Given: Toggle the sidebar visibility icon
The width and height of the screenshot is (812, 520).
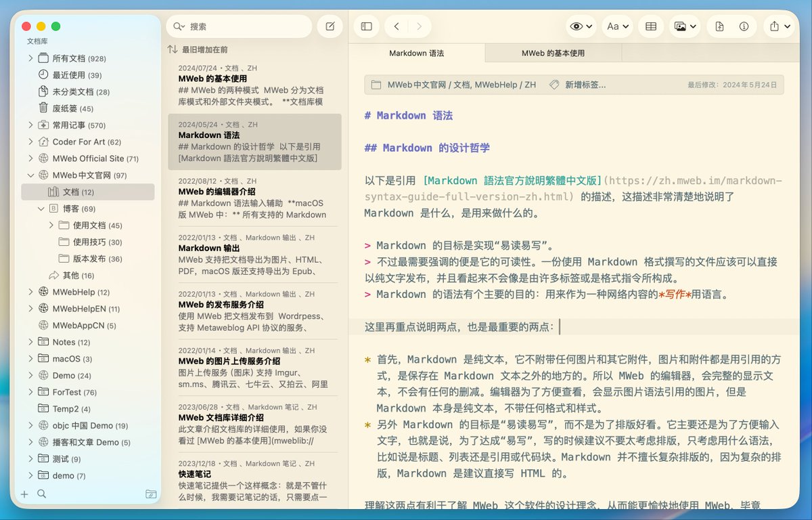Looking at the screenshot, I should 366,26.
